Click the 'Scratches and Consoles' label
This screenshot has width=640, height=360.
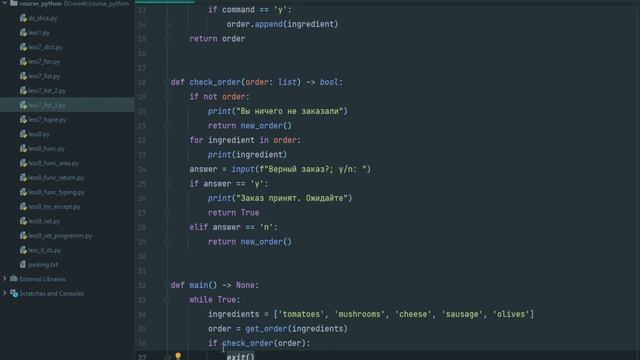click(x=51, y=293)
